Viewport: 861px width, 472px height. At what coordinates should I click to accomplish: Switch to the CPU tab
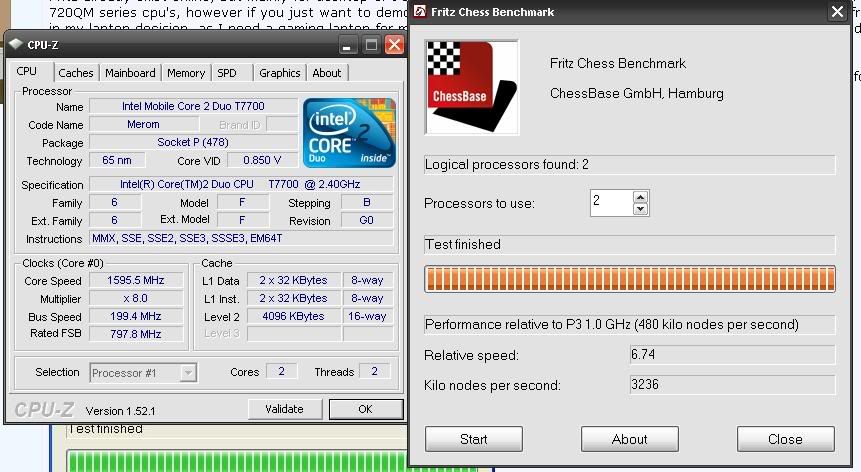[26, 71]
